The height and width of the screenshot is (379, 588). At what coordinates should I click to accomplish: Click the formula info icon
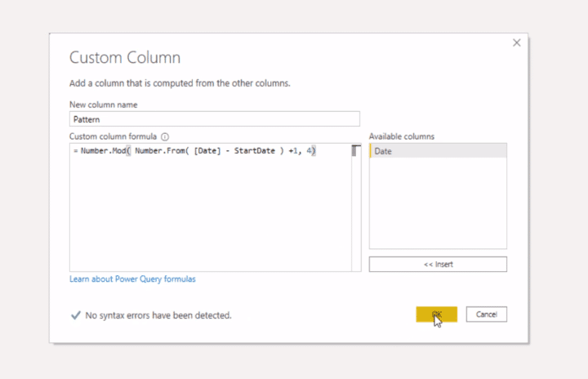point(165,136)
